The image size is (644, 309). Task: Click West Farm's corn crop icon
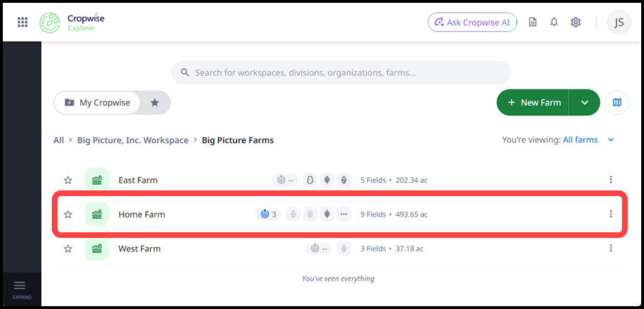tap(344, 249)
